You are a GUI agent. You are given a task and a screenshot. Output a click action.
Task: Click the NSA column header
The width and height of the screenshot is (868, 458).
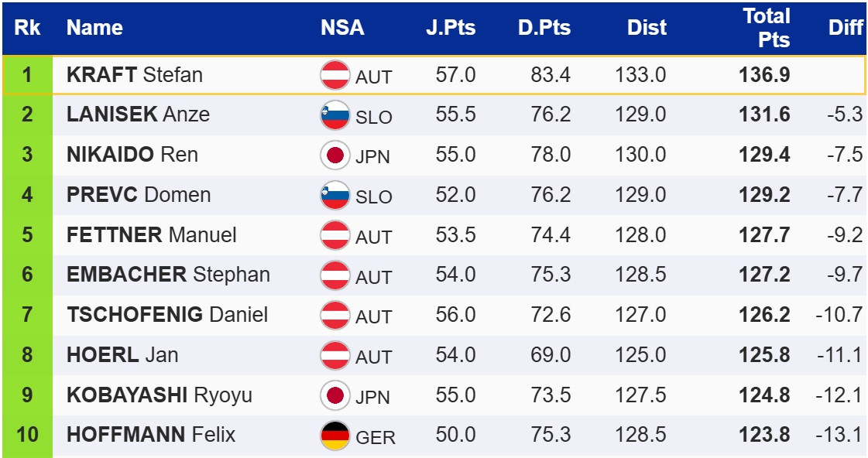(342, 28)
